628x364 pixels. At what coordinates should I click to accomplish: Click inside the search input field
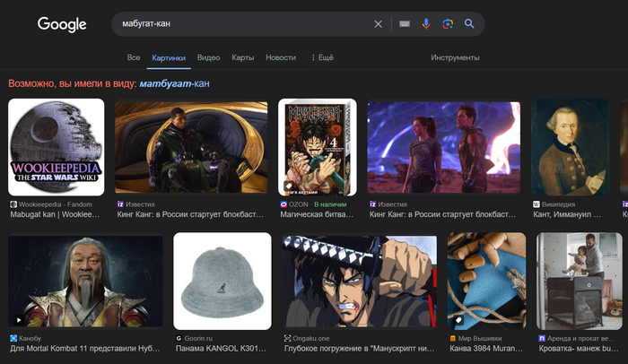tap(242, 24)
